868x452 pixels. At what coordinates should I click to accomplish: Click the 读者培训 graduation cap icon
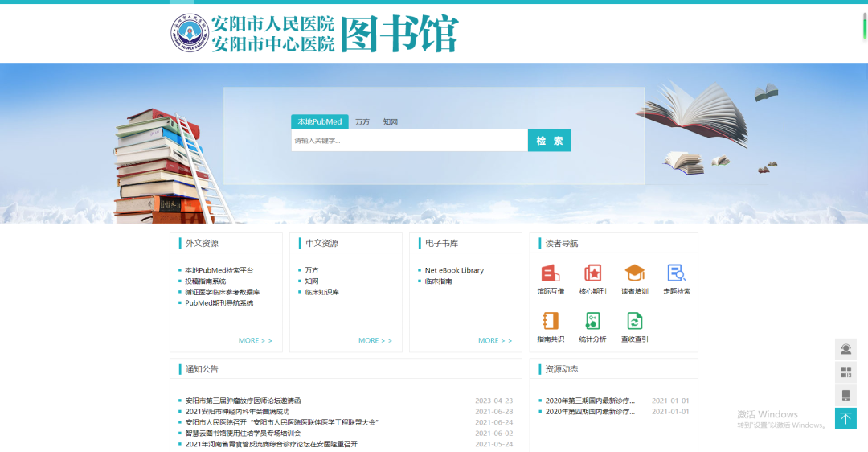click(634, 274)
